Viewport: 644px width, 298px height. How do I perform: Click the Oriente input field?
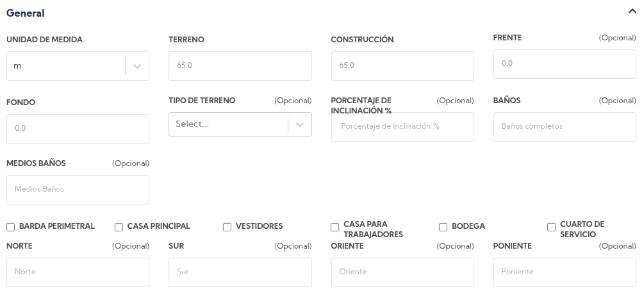click(402, 272)
